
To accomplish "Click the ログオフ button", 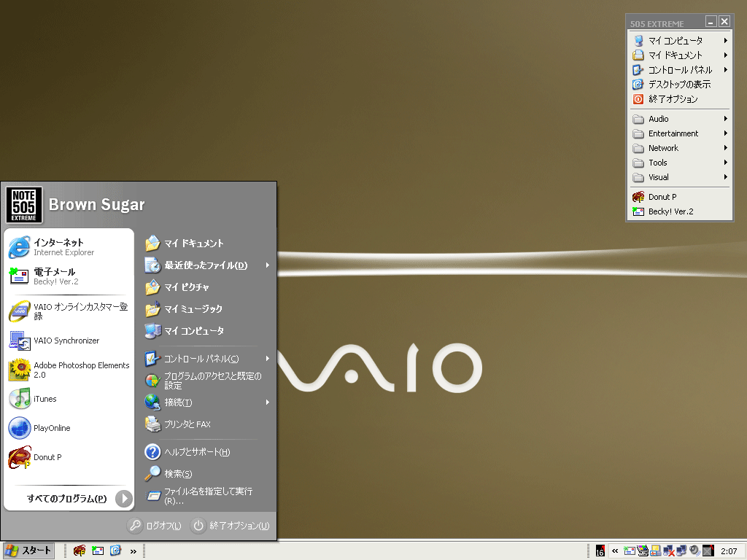I will (155, 525).
